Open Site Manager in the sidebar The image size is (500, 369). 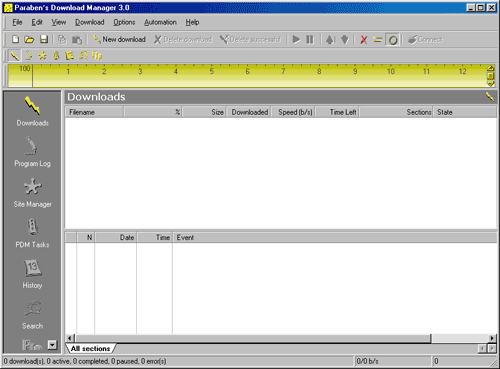point(32,193)
